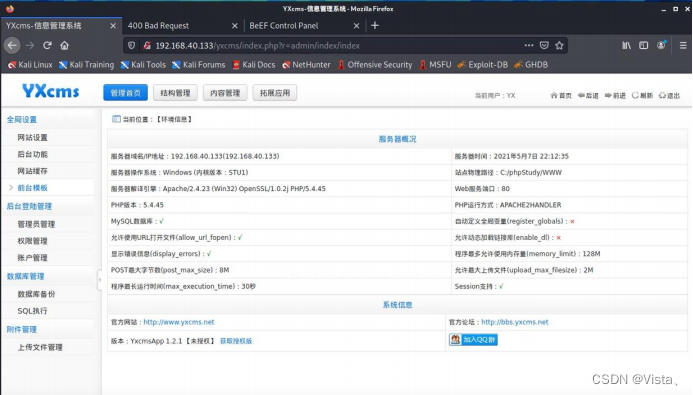Show the insecure connection lock info
693x395 pixels.
(x=147, y=45)
